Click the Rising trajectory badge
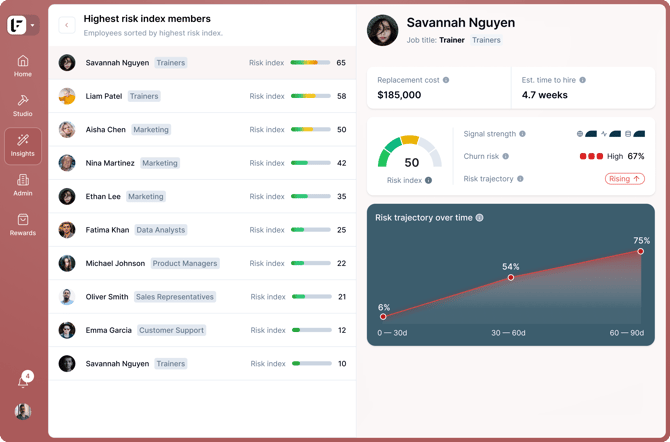This screenshot has height=442, width=670. click(x=624, y=179)
